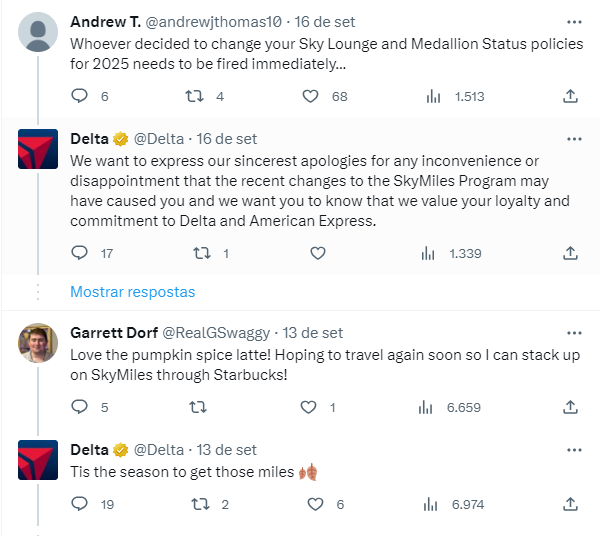Retweet Andrew T.'s Sky Lounge tweet
600x536 pixels.
[197, 97]
